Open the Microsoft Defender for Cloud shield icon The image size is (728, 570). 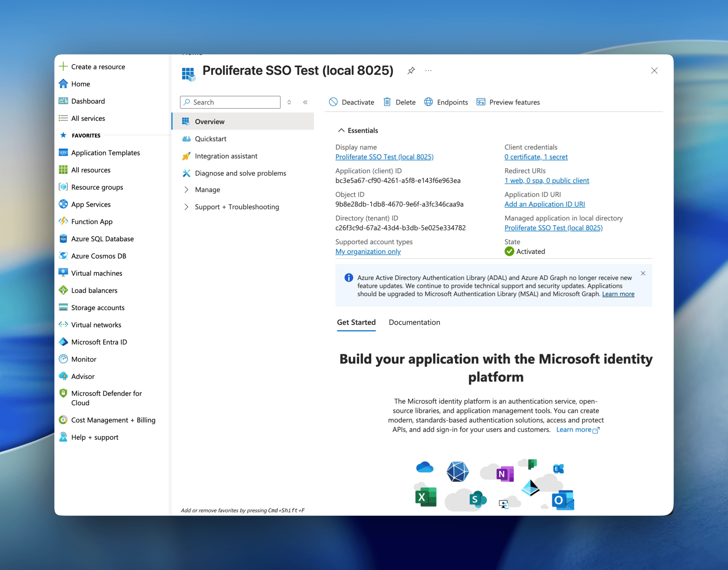tap(63, 393)
